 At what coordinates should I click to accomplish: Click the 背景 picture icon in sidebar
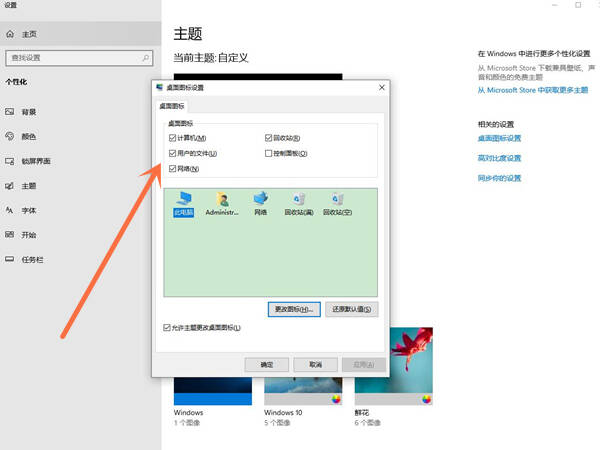(x=10, y=112)
